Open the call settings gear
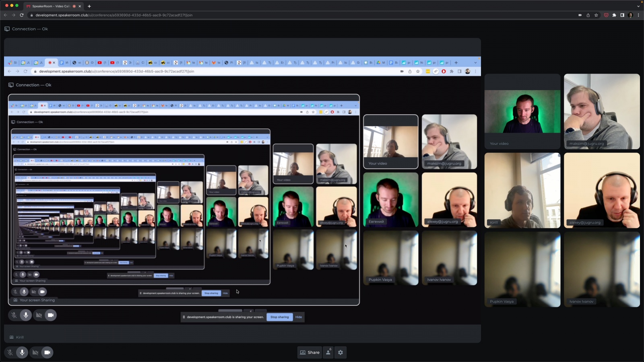644x362 pixels. (341, 352)
